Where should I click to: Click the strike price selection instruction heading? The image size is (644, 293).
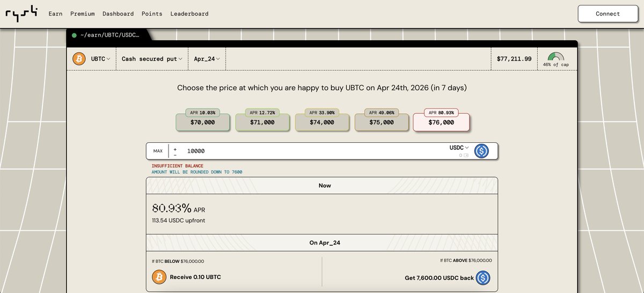(322, 87)
